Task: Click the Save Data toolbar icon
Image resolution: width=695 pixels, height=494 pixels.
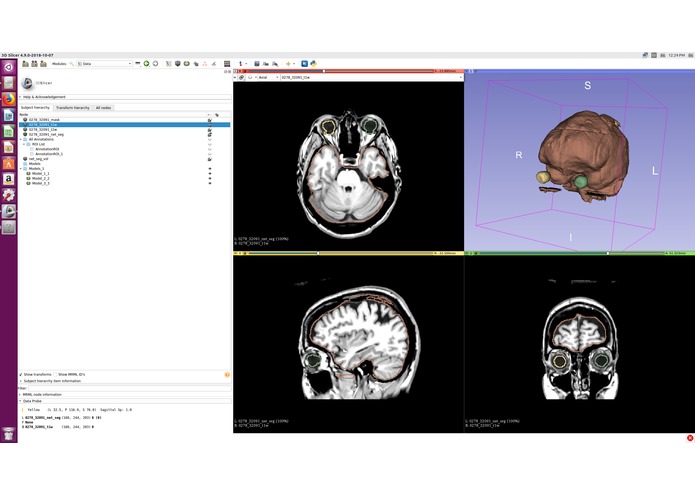Action: (43, 64)
